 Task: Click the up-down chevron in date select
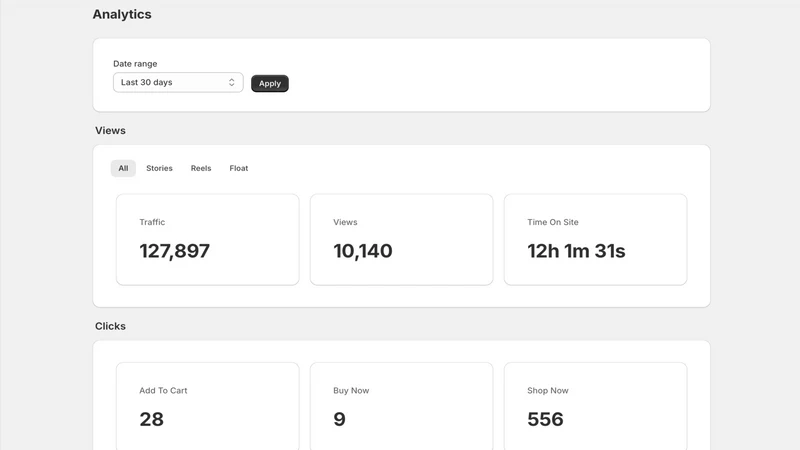coord(232,82)
